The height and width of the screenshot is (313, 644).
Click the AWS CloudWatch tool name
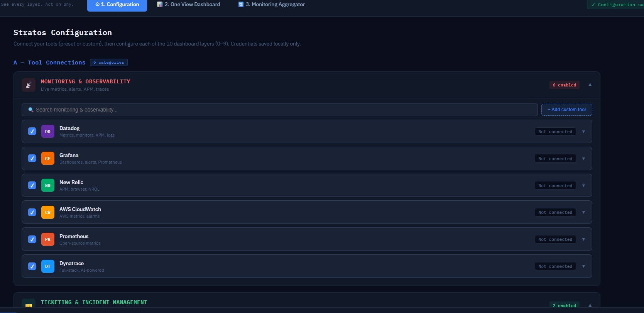(x=80, y=209)
